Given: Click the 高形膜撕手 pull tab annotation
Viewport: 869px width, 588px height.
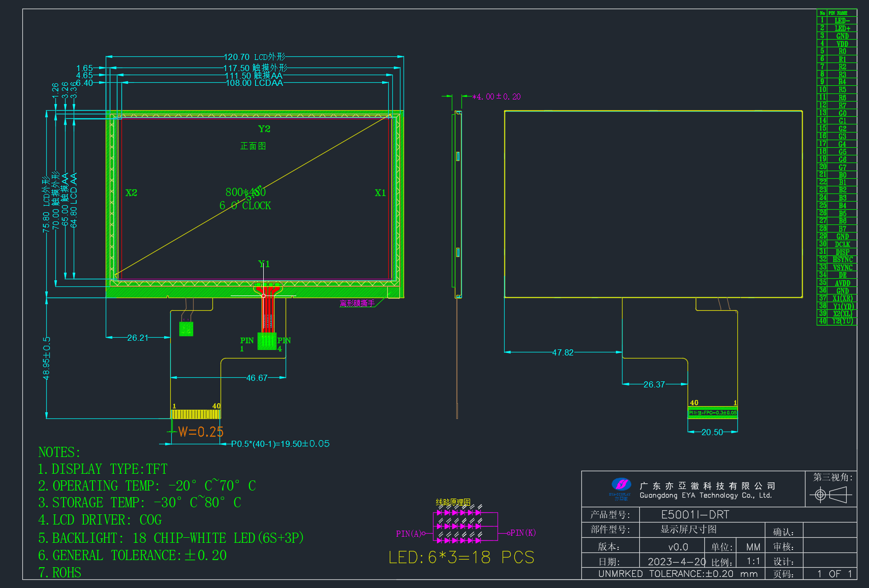Looking at the screenshot, I should pyautogui.click(x=357, y=303).
